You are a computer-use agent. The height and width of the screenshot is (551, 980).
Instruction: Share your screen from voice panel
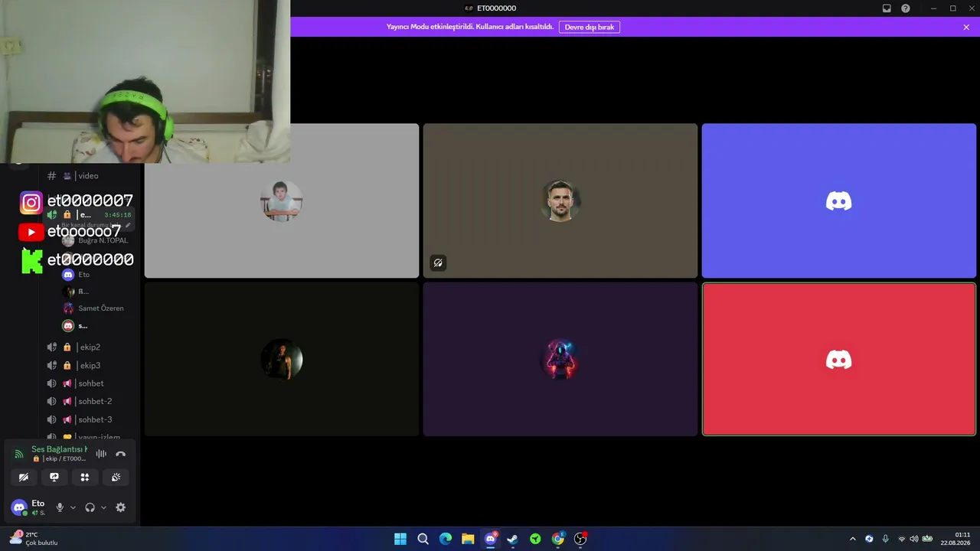coord(54,478)
